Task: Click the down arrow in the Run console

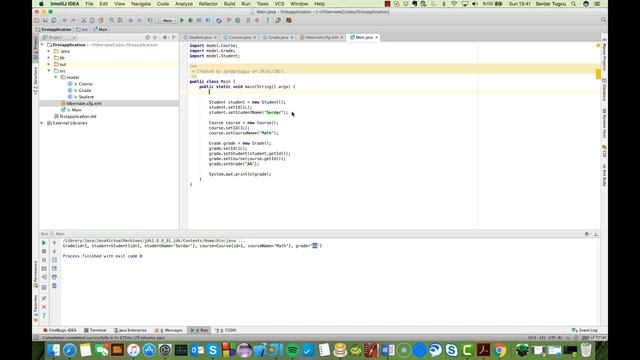Action: (x=54, y=251)
